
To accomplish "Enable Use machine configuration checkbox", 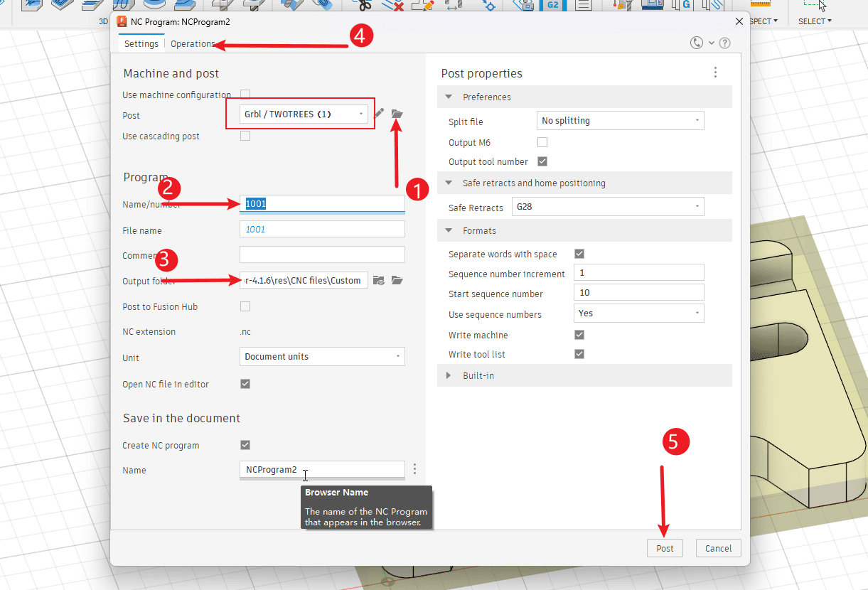I will tap(245, 95).
